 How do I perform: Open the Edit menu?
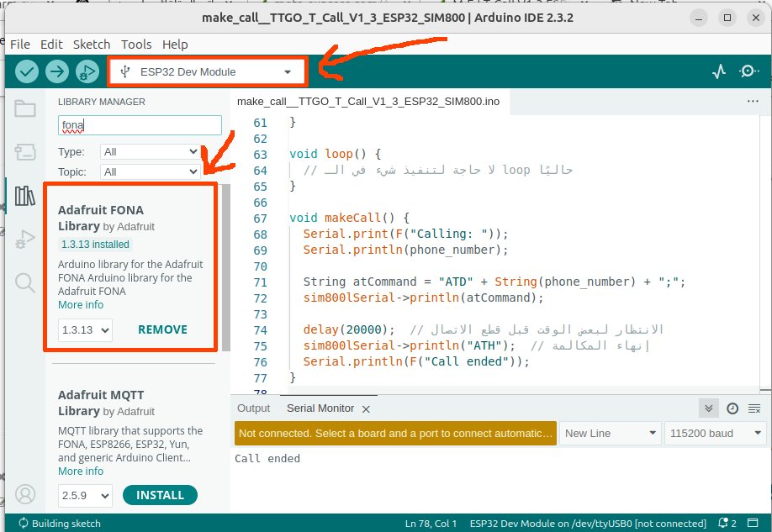(51, 45)
